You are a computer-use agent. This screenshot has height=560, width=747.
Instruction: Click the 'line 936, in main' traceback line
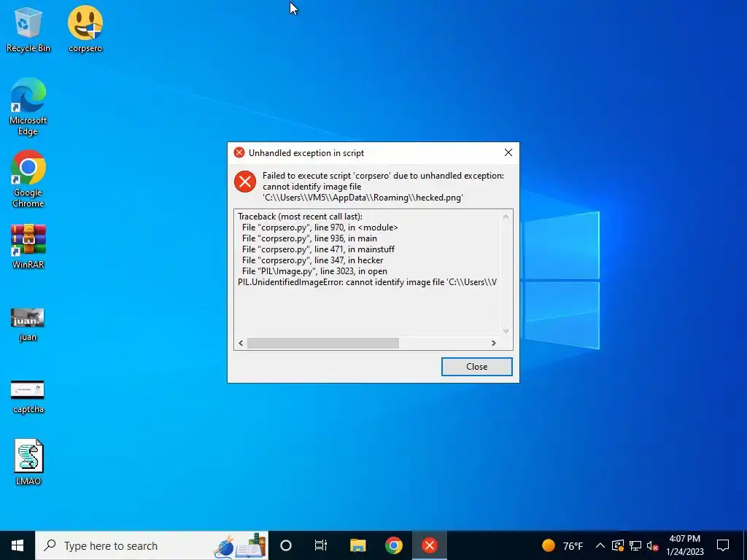click(x=309, y=238)
